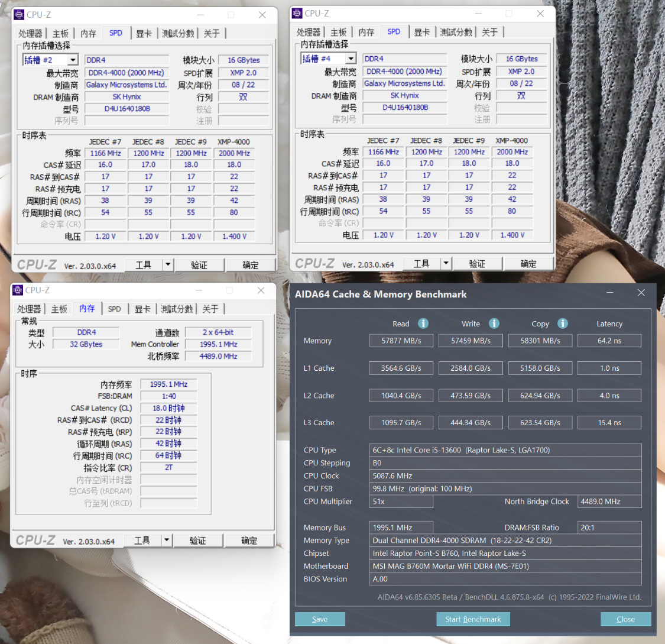Click 确定 button in slot #4 window
The image size is (665, 644).
(x=528, y=264)
